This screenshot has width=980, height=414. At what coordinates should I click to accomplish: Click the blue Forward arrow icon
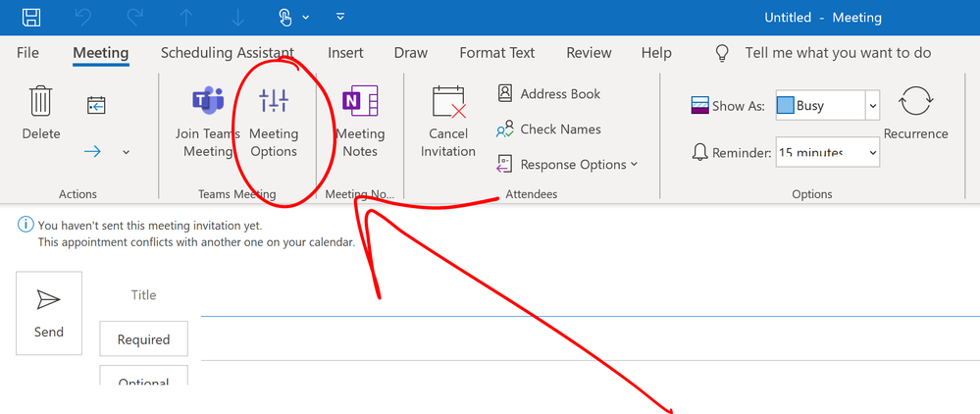(92, 151)
